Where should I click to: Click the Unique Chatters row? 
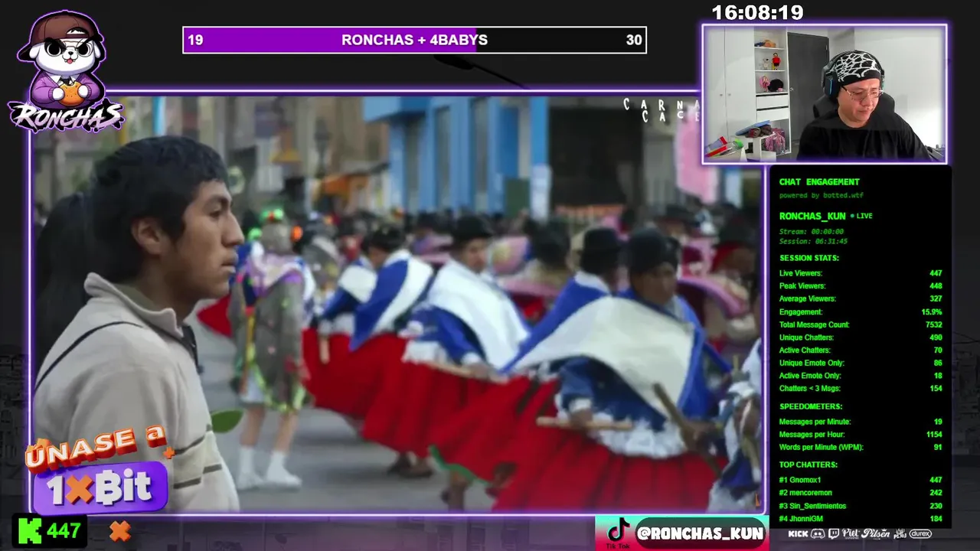(861, 337)
